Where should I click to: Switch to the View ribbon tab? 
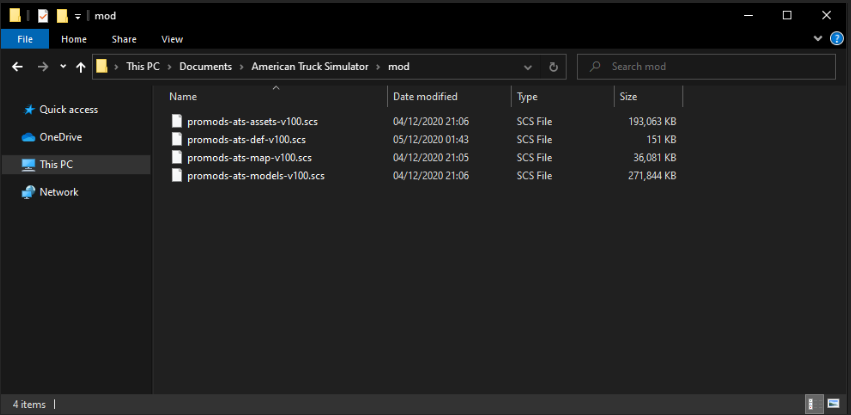(172, 39)
